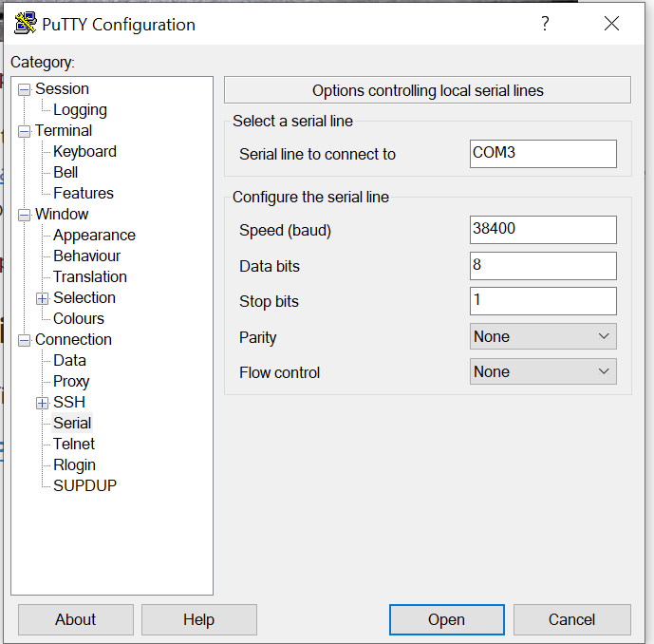654x644 pixels.
Task: Click the PuTTY icon in title bar
Action: pos(25,23)
